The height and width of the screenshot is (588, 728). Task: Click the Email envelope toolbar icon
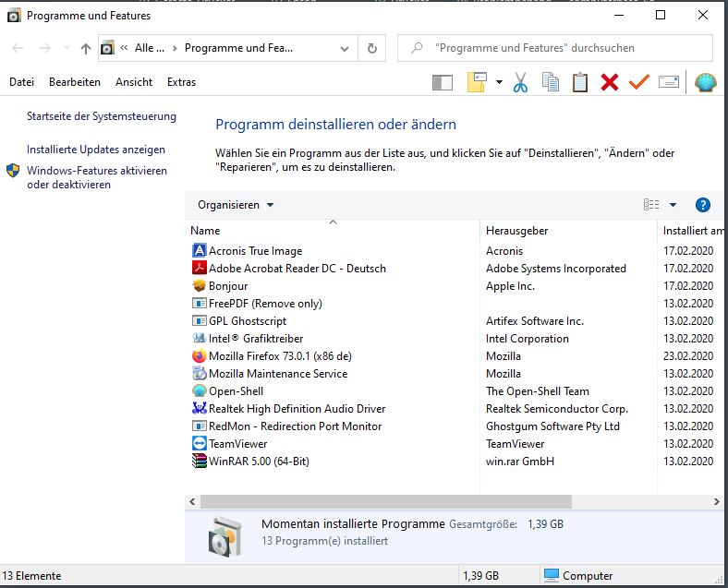click(x=669, y=82)
